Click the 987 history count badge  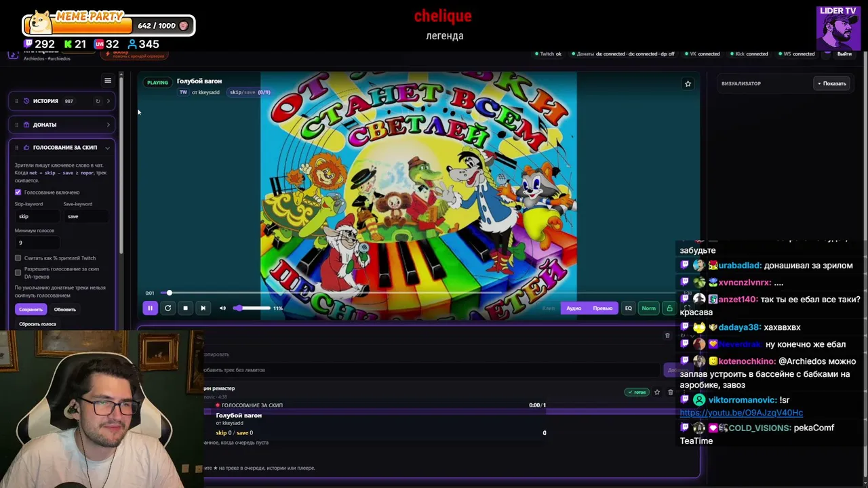tap(68, 101)
